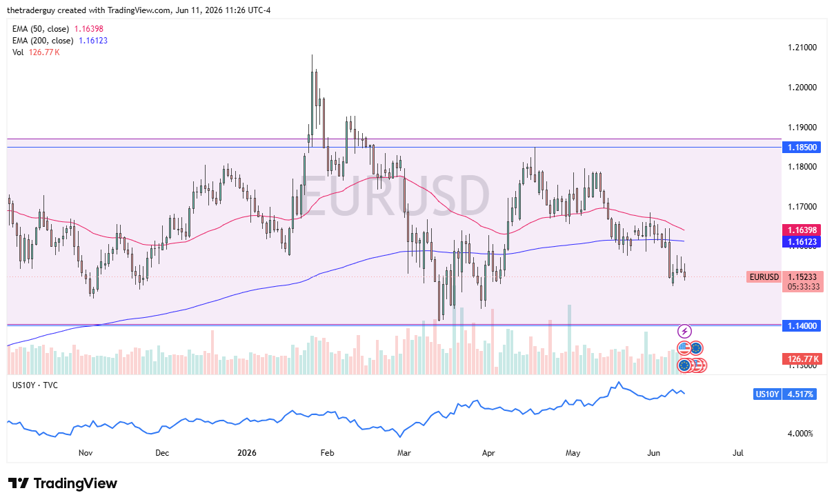Screen dimensions: 834x504
Task: Click the 1.14000 horizontal line price label
Action: (x=801, y=325)
